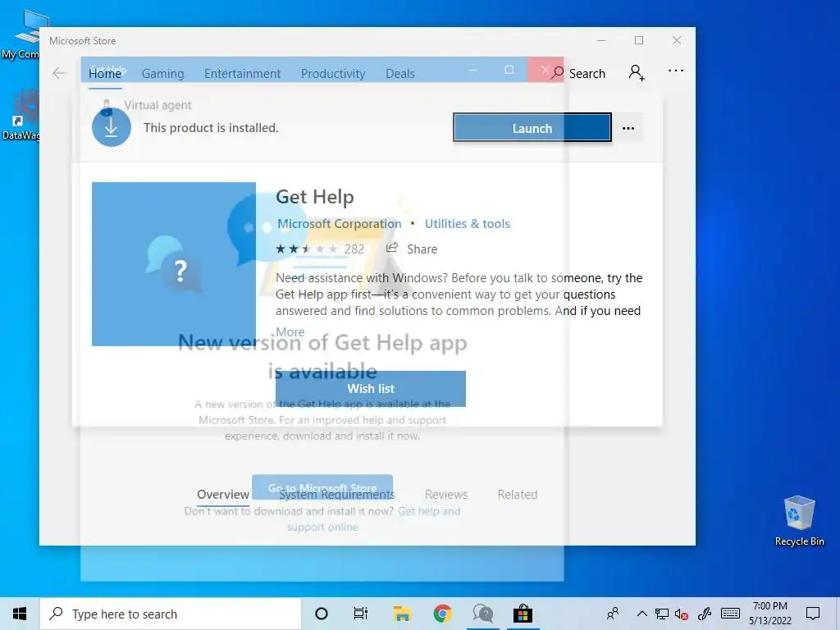Select the Overview section tab

223,495
